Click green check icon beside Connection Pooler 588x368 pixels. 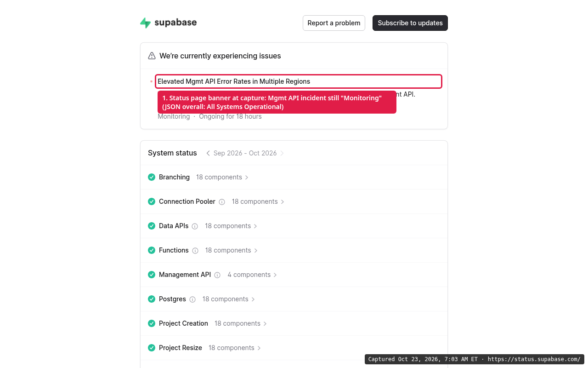pos(152,201)
